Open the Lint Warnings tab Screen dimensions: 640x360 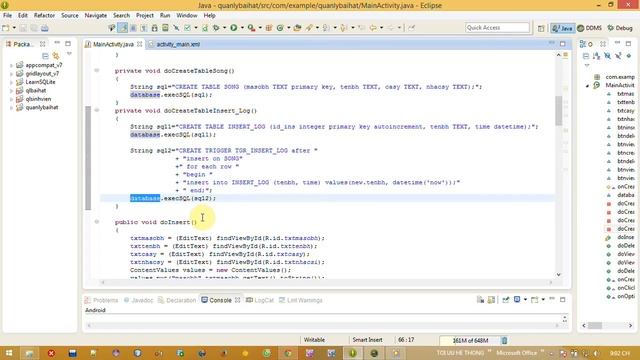pos(301,300)
